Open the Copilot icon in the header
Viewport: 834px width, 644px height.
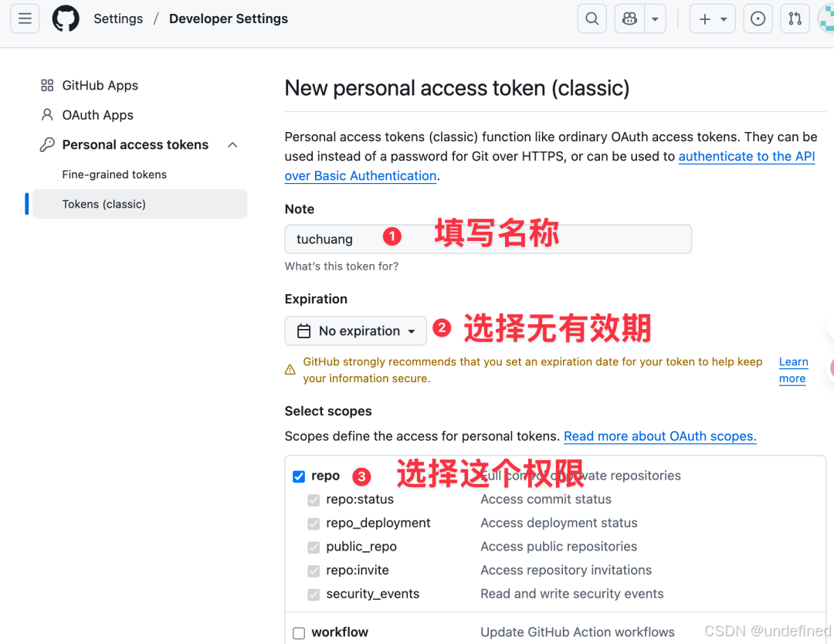pyautogui.click(x=629, y=18)
